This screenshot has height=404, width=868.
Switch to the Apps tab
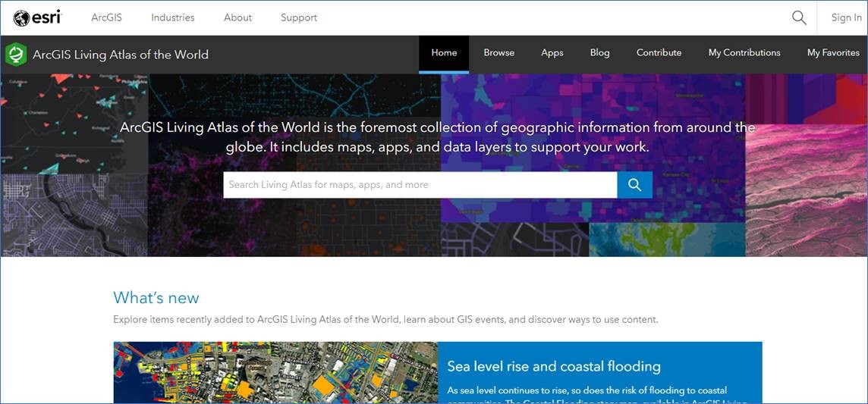[x=552, y=53]
